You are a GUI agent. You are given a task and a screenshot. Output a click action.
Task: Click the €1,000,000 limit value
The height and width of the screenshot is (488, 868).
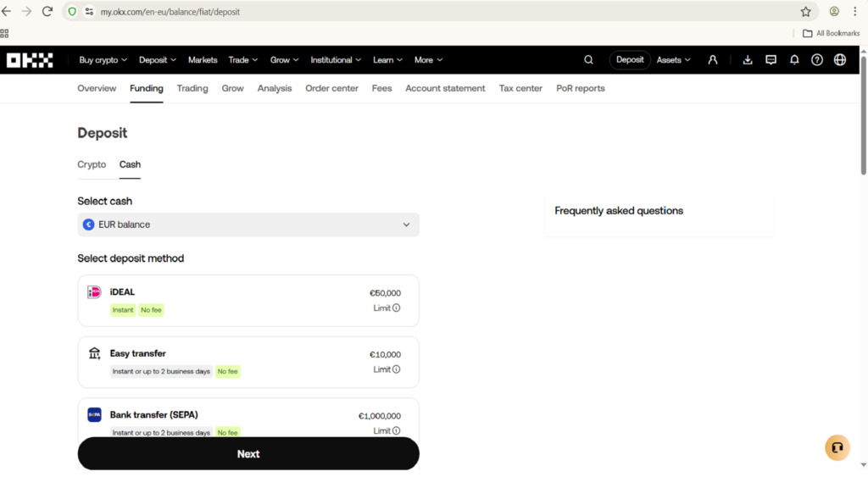click(379, 416)
